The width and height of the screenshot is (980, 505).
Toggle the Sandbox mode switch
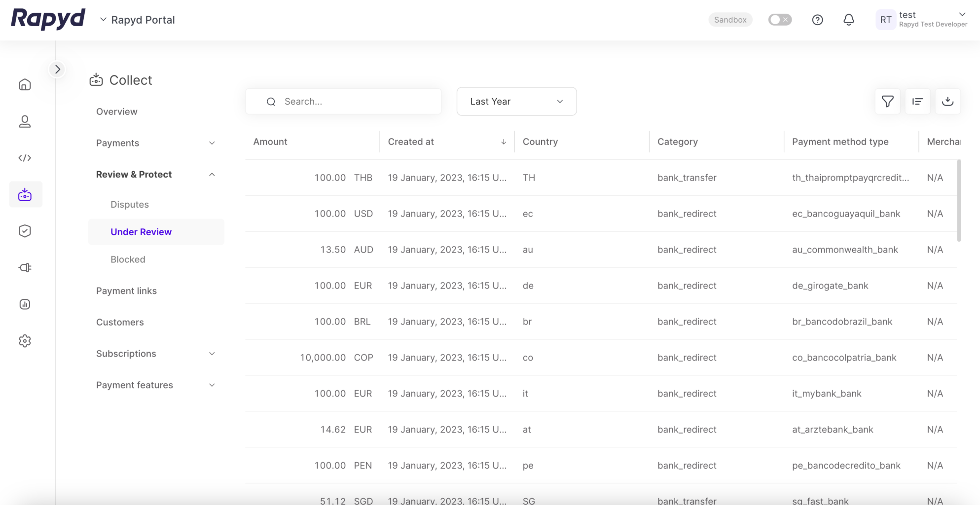[x=780, y=20]
